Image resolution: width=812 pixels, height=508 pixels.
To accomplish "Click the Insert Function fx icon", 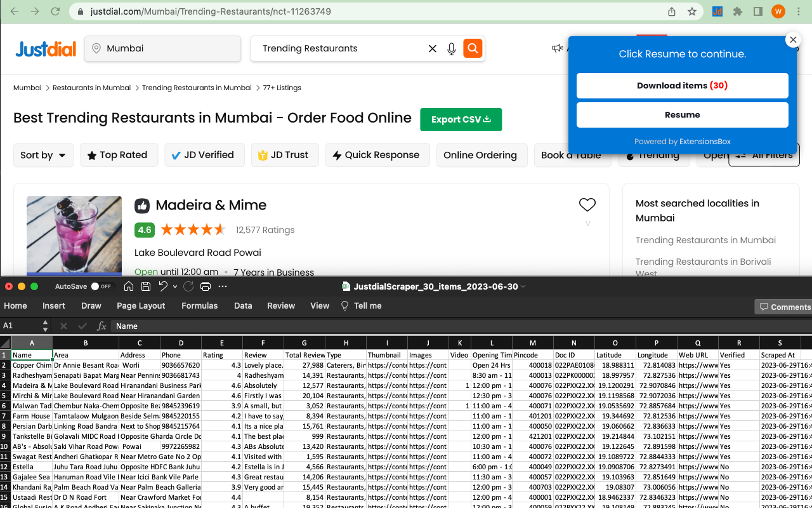I will (101, 326).
